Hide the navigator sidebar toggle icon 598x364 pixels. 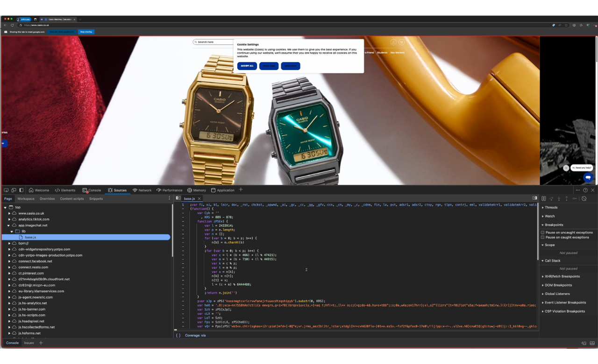click(x=178, y=198)
